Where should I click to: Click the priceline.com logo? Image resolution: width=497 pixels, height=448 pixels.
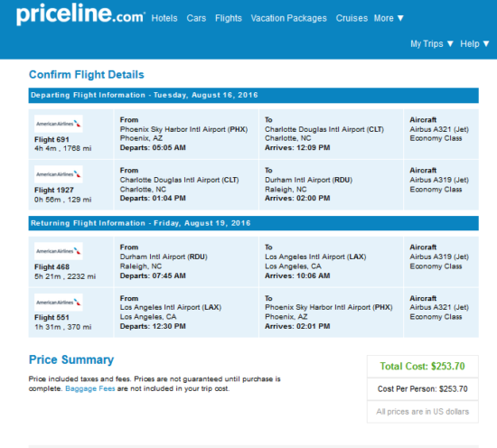(x=80, y=14)
